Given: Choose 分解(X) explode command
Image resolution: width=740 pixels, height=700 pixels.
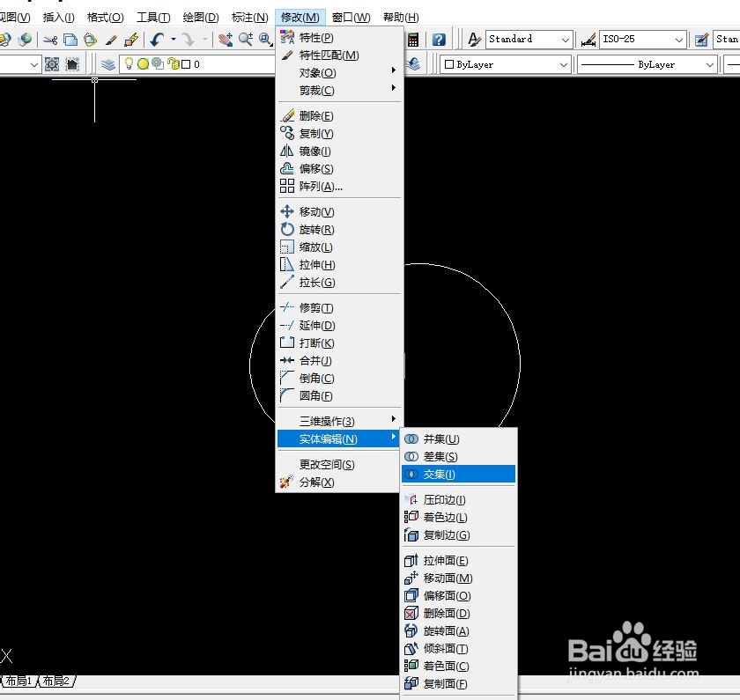Looking at the screenshot, I should [339, 483].
